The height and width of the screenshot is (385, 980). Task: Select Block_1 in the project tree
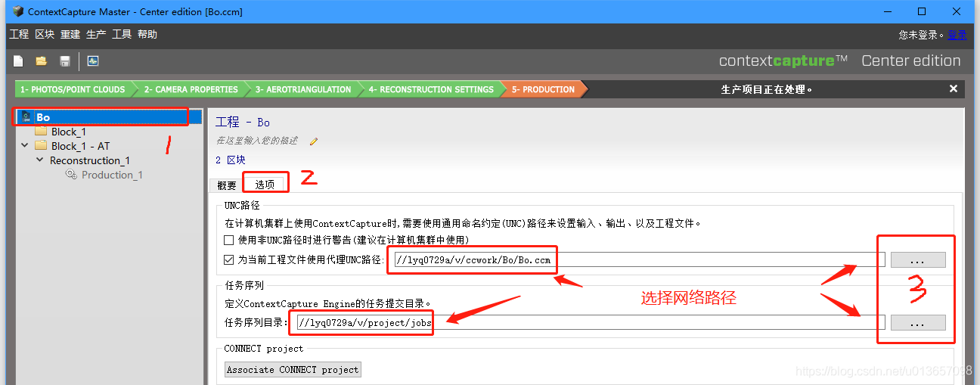tap(69, 132)
